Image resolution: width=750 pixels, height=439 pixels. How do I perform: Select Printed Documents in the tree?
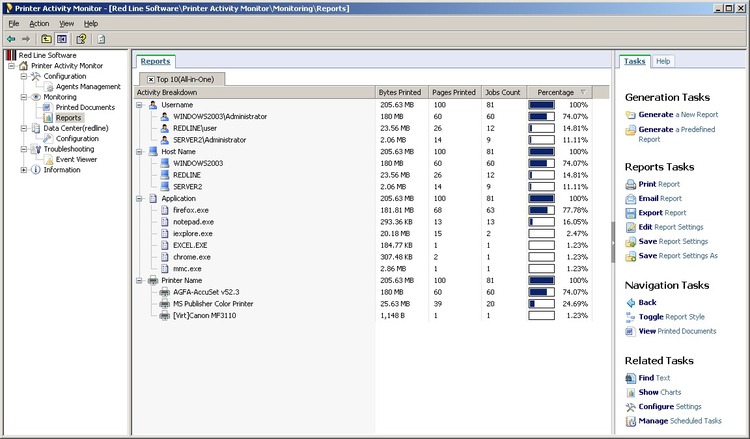coord(85,108)
